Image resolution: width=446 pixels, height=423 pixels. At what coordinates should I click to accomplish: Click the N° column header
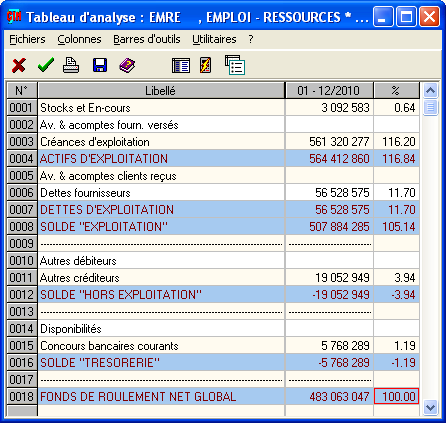(22, 90)
